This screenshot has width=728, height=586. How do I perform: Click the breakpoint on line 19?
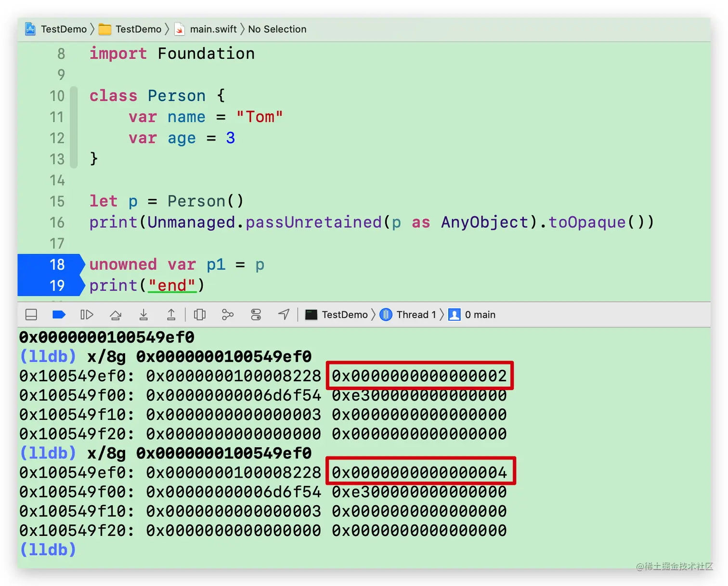pos(51,286)
